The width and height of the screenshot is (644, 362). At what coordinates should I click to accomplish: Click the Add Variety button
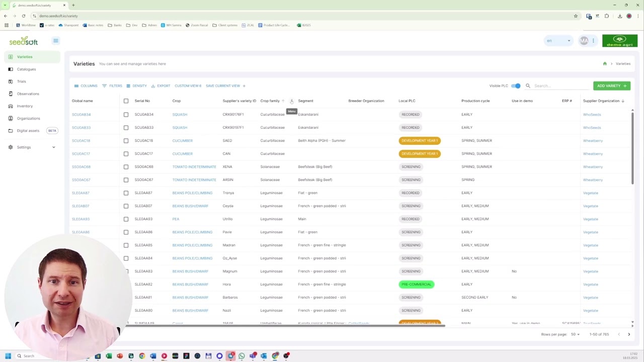pyautogui.click(x=611, y=86)
